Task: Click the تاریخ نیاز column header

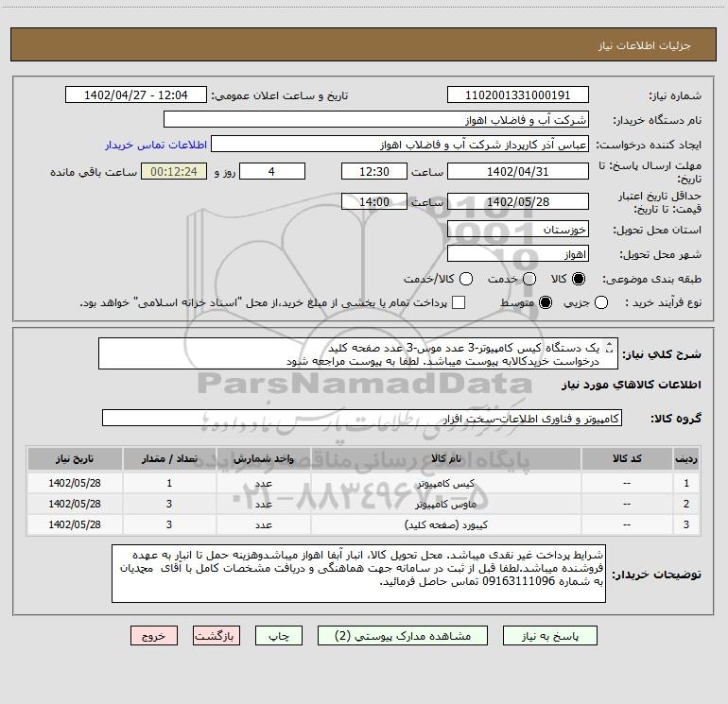Action: tap(75, 459)
